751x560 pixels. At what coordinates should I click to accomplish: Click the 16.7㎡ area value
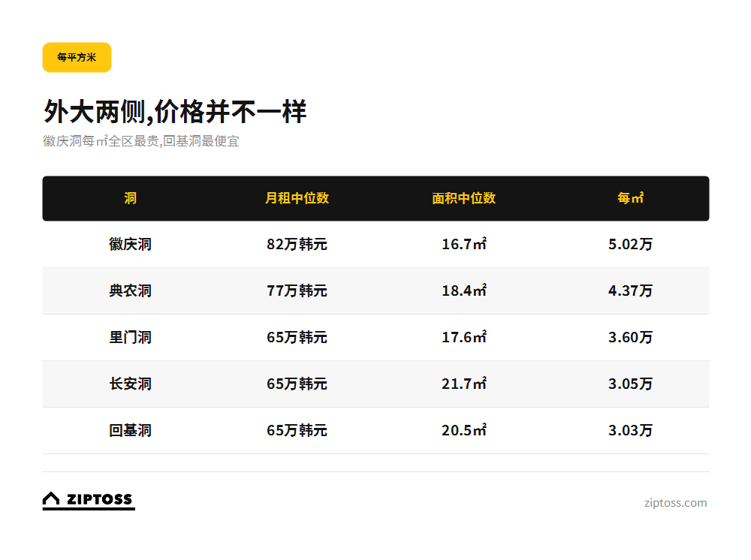click(463, 244)
